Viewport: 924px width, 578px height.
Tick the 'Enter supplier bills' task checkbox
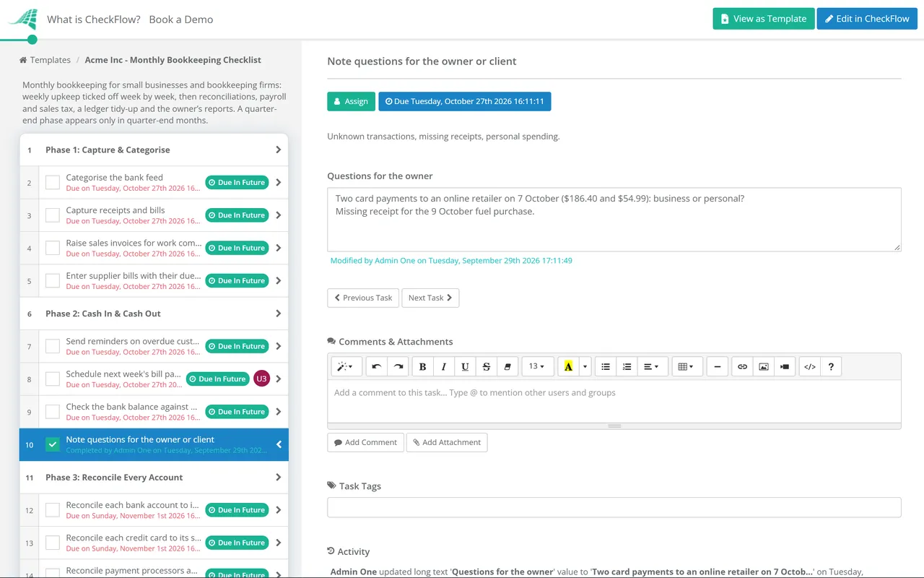coord(53,280)
